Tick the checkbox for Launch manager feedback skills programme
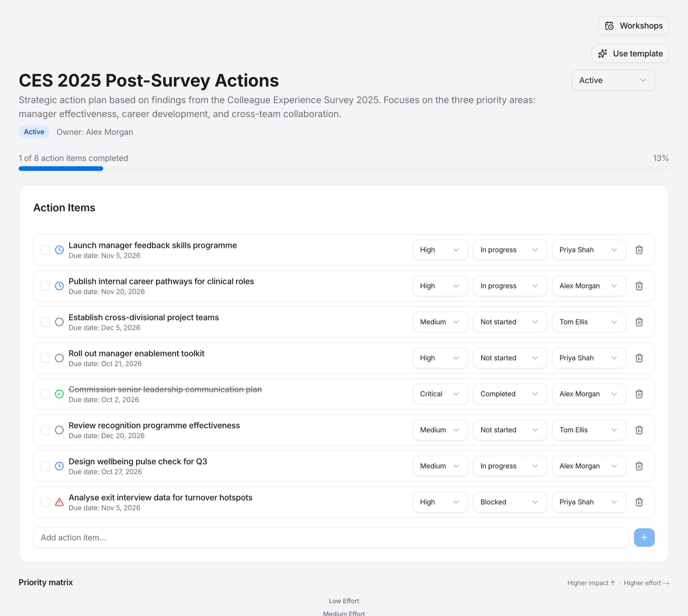 [45, 250]
